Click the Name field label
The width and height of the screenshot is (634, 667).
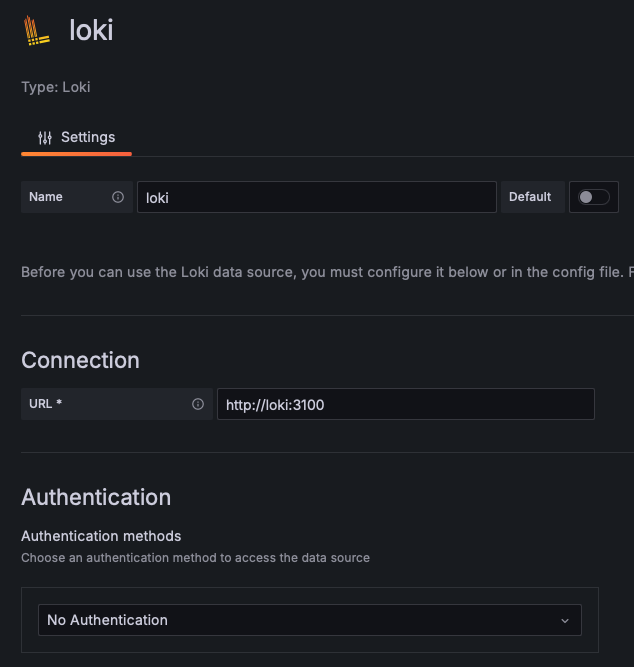click(46, 197)
